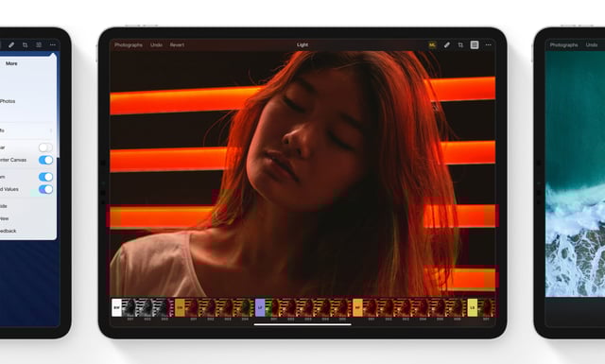Apply LF group preset thumbnail 003
Screen dimensions: 605x364
[x=308, y=307]
